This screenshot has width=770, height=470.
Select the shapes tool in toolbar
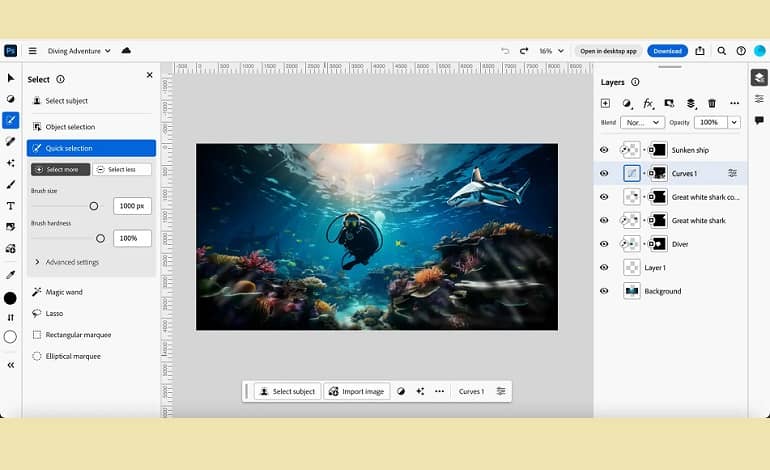(10, 249)
